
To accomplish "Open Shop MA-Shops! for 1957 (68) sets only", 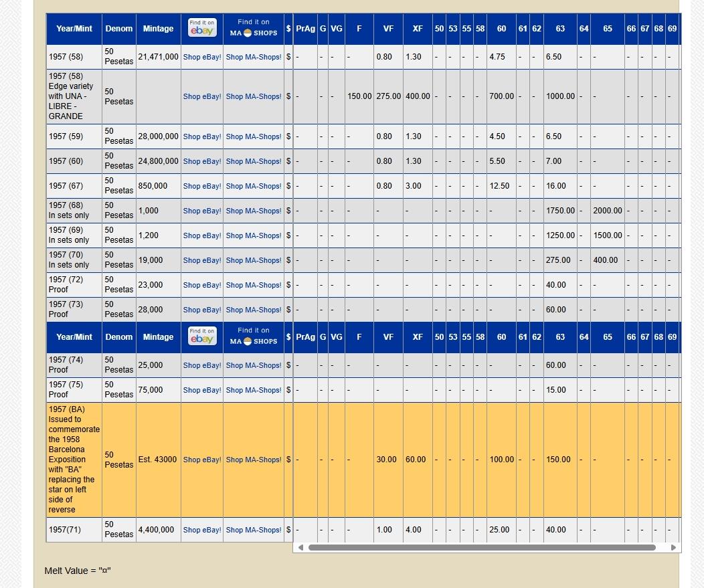I will tap(254, 211).
